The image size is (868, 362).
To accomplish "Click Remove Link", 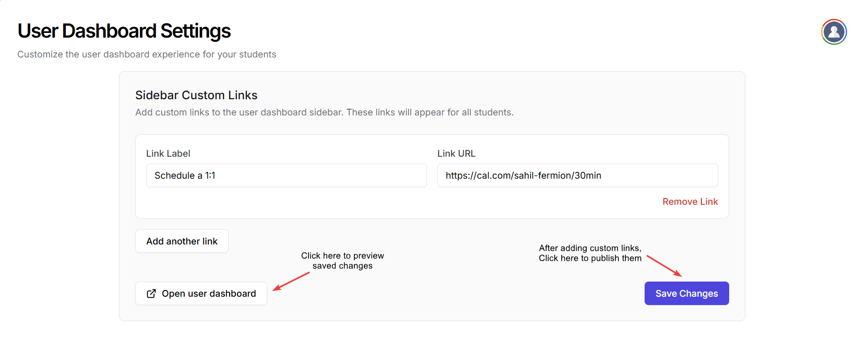I will coord(690,202).
